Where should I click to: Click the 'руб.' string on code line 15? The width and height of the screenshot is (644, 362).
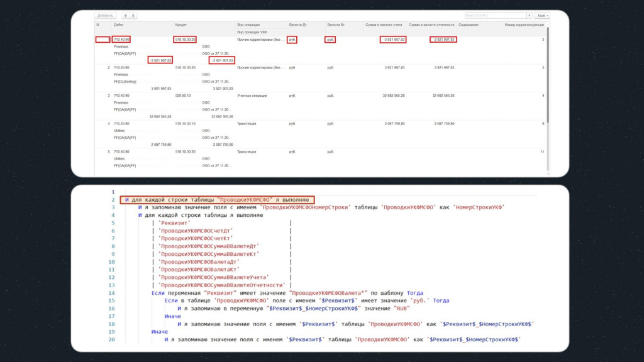[419, 301]
